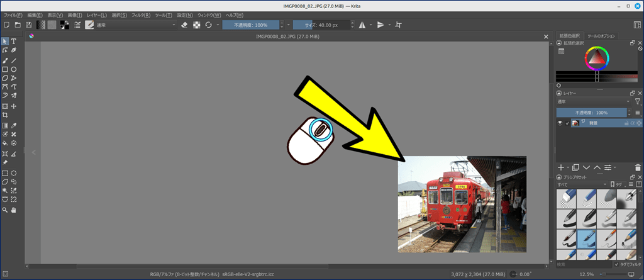Click the save document icon

click(x=28, y=25)
